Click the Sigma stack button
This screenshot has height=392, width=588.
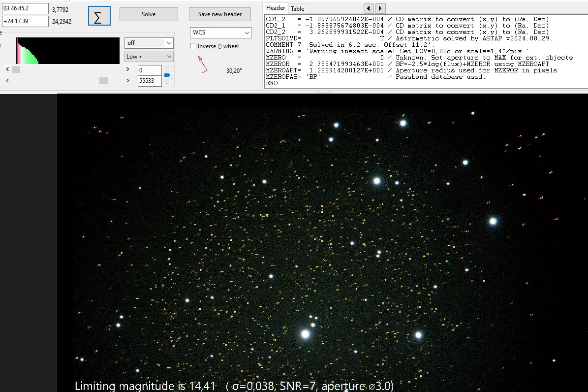99,16
